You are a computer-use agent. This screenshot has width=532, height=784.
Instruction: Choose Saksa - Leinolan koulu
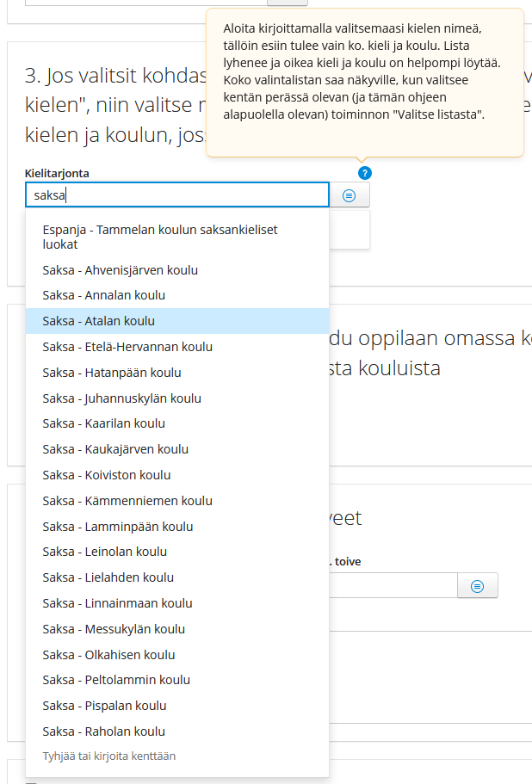pos(105,552)
